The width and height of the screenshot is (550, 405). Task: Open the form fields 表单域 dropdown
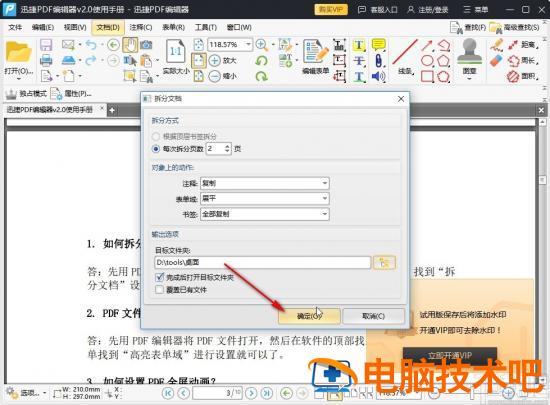pos(264,198)
